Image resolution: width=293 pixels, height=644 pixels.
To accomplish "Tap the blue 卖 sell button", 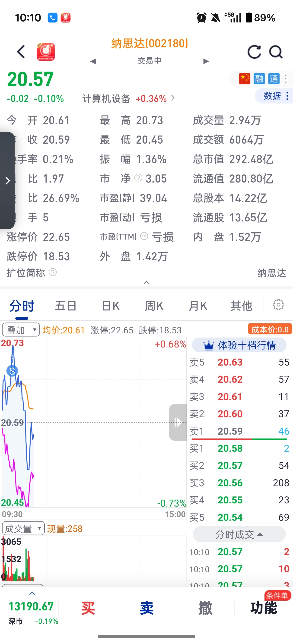I will (147, 608).
